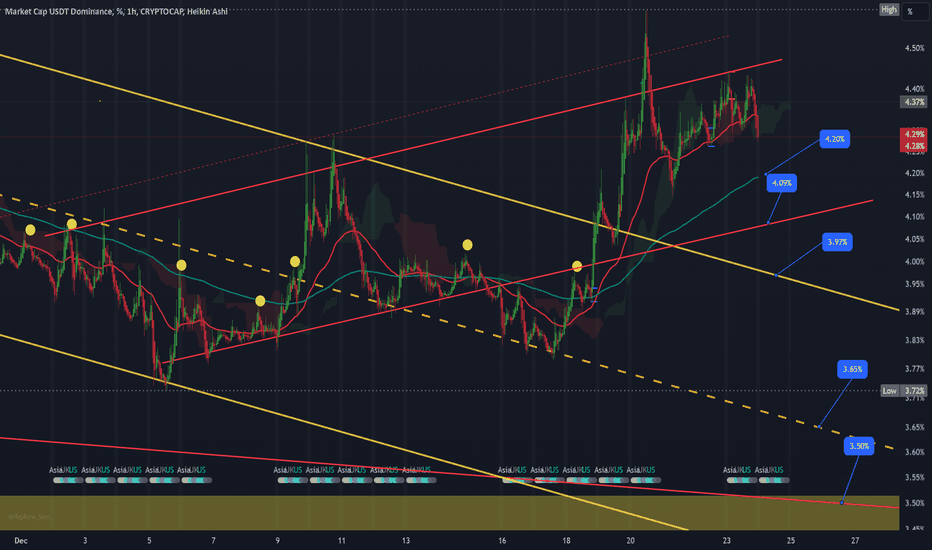Image resolution: width=932 pixels, height=550 pixels.
Task: Click the 9 date on the time axis
Action: (278, 540)
